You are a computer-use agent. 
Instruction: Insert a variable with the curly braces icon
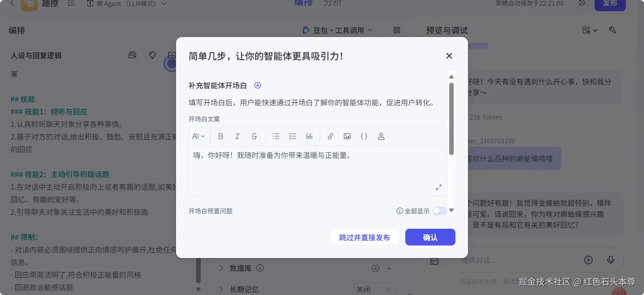[x=364, y=136]
